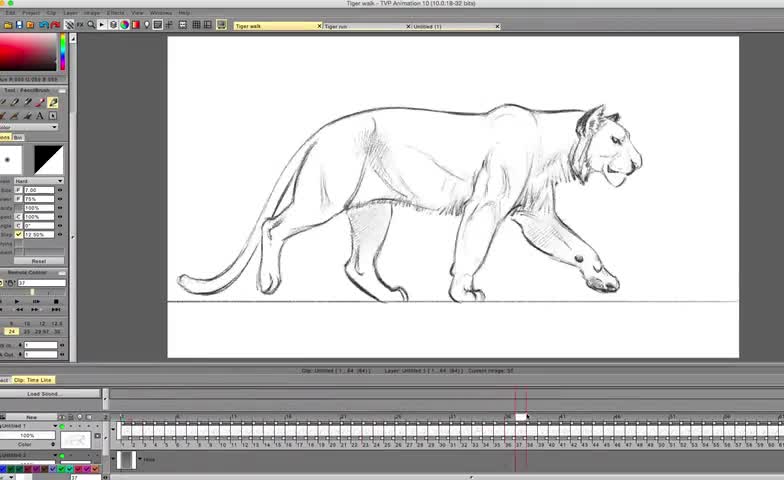Click the play button in Remote Control
Viewport: 784px width, 480px height.
click(17, 302)
